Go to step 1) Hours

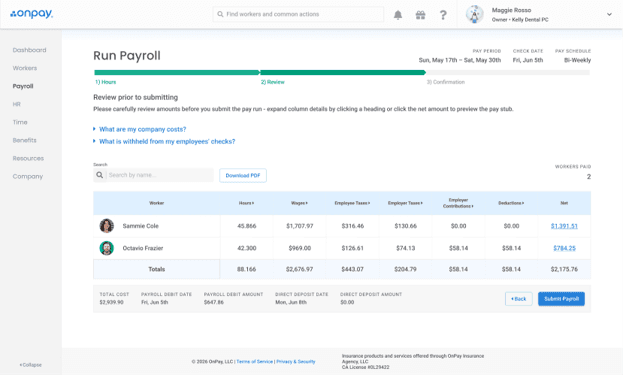click(x=105, y=82)
